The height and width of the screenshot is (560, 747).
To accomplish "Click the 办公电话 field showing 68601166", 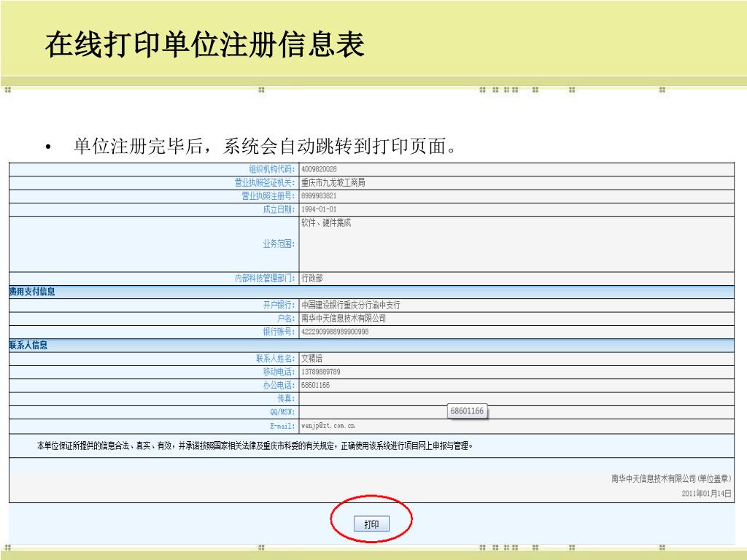I will click(315, 385).
